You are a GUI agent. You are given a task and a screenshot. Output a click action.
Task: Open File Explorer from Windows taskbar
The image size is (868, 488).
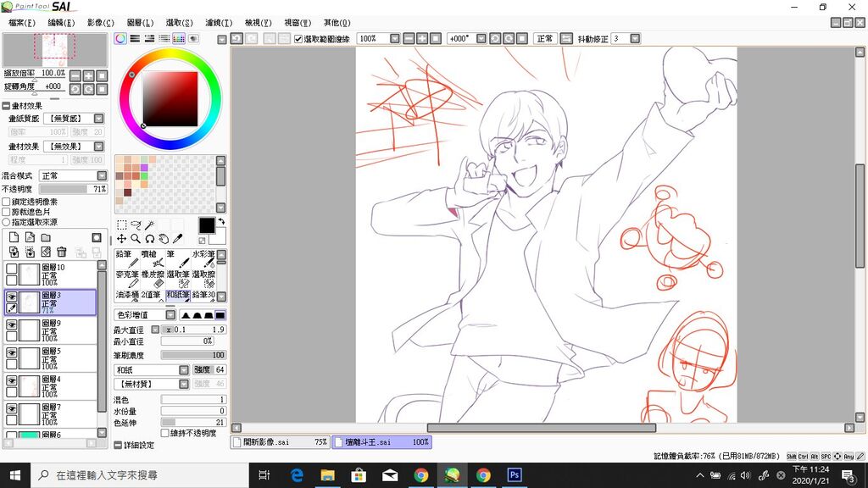point(328,475)
